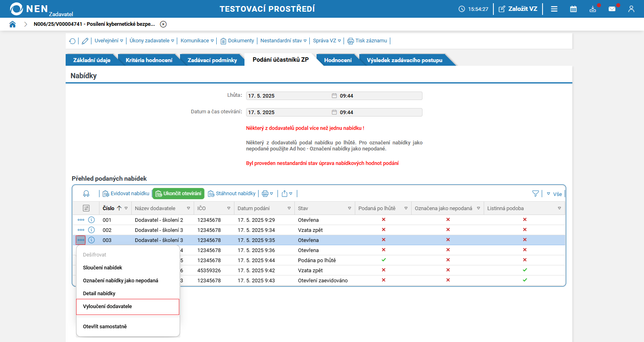Click the table column settings icon
The width and height of the screenshot is (644, 342).
point(86,208)
